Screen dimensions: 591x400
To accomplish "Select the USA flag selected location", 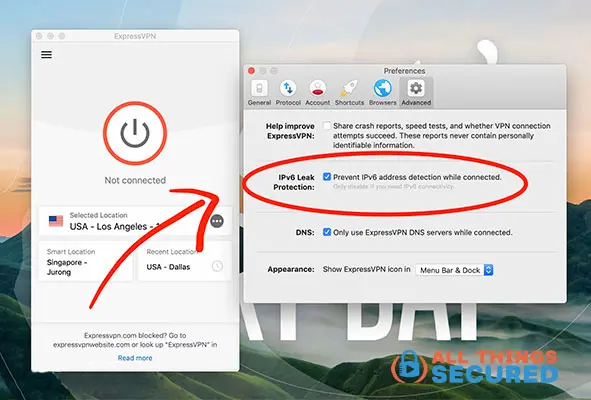I will coord(56,221).
